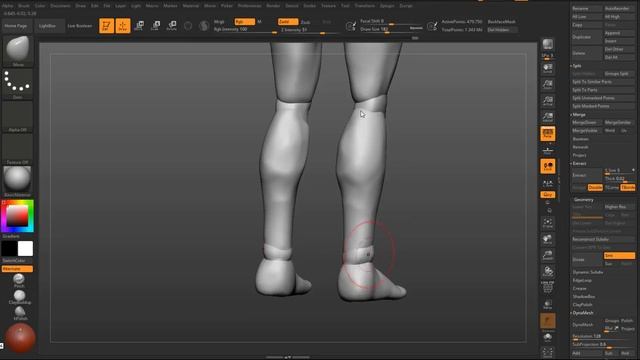The width and height of the screenshot is (640, 360).
Task: Click the AAHalf icon
Action: click(548, 117)
